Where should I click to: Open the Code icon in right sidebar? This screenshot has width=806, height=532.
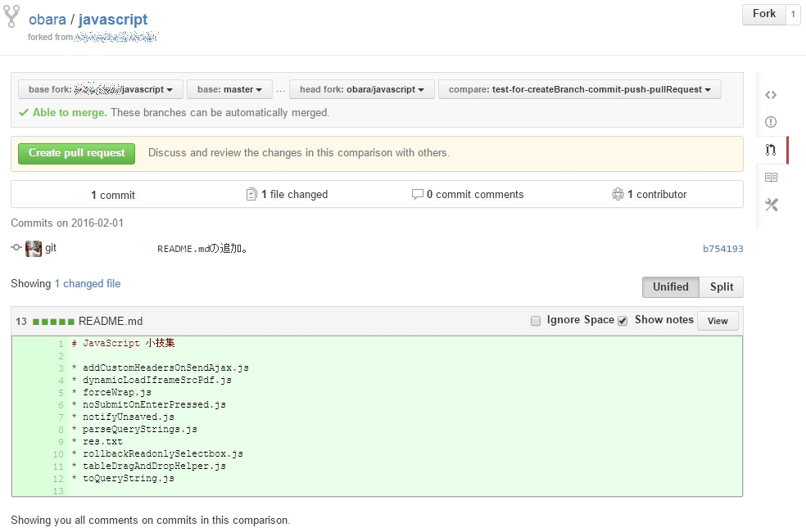pos(771,95)
